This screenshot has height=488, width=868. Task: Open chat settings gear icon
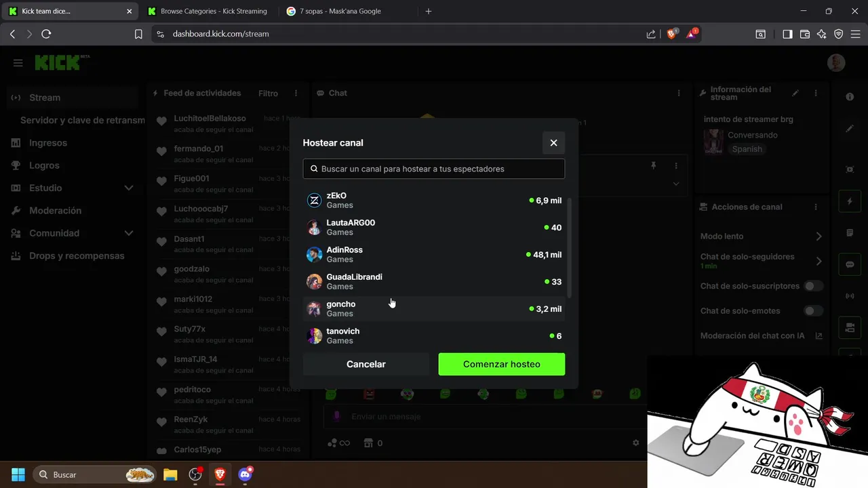coord(636,443)
